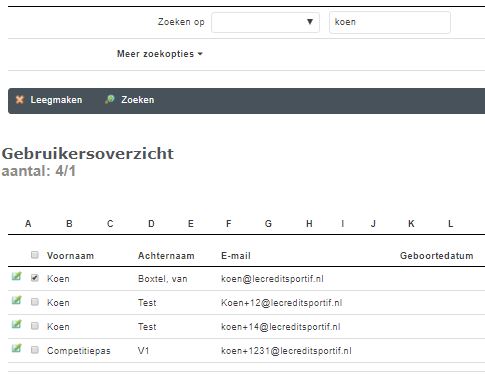485x379 pixels.
Task: Filter by letter B
Action: pos(69,224)
